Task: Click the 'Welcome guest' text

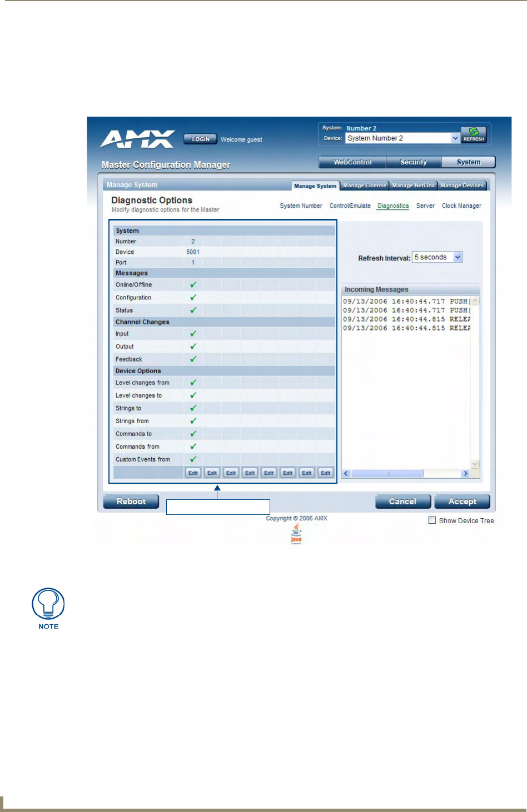Action: point(241,139)
